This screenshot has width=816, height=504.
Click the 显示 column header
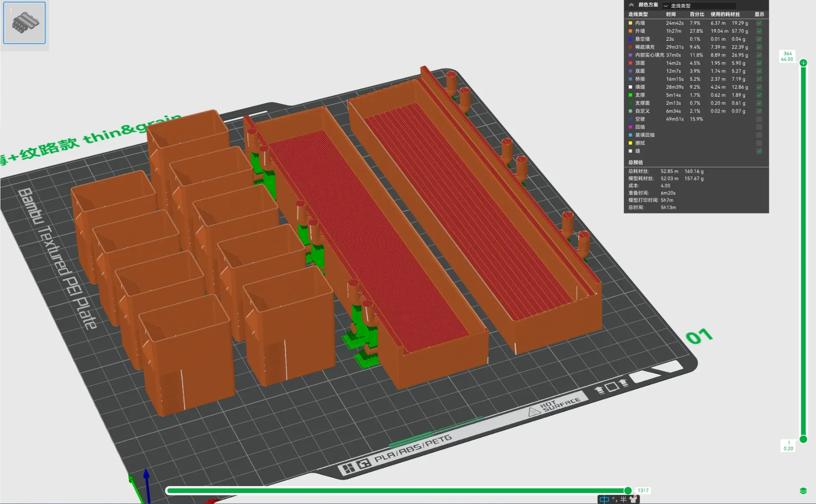pyautogui.click(x=759, y=14)
